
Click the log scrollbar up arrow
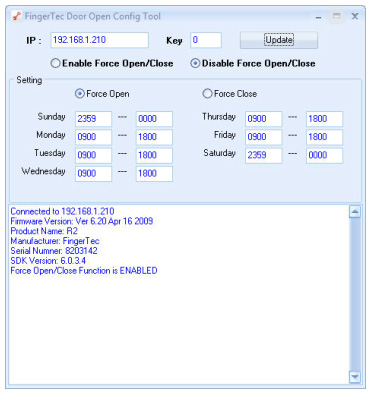(x=355, y=212)
